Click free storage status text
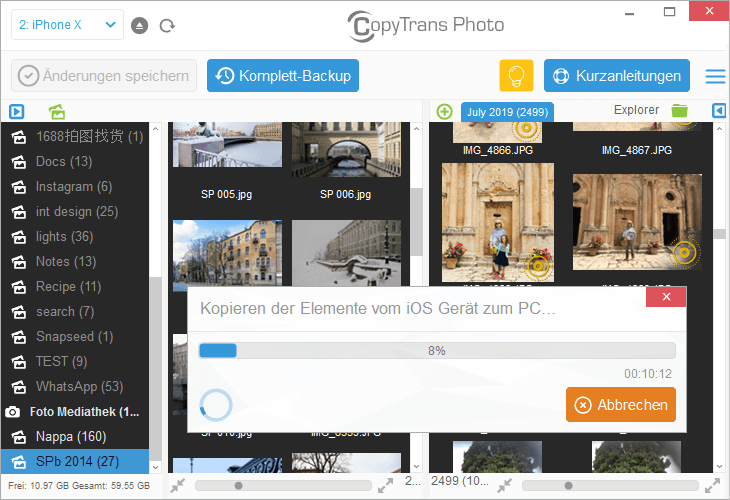 point(79,486)
